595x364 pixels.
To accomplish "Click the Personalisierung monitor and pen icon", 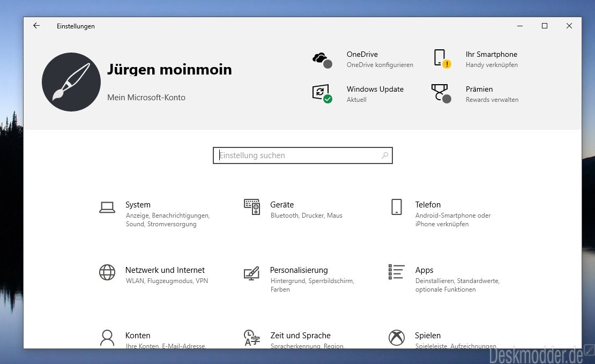I will (251, 273).
